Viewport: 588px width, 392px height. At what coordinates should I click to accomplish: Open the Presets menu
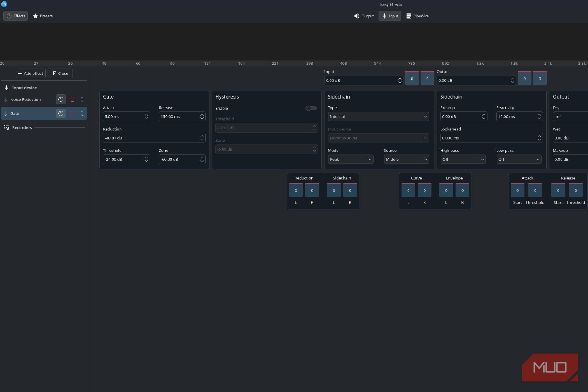43,16
